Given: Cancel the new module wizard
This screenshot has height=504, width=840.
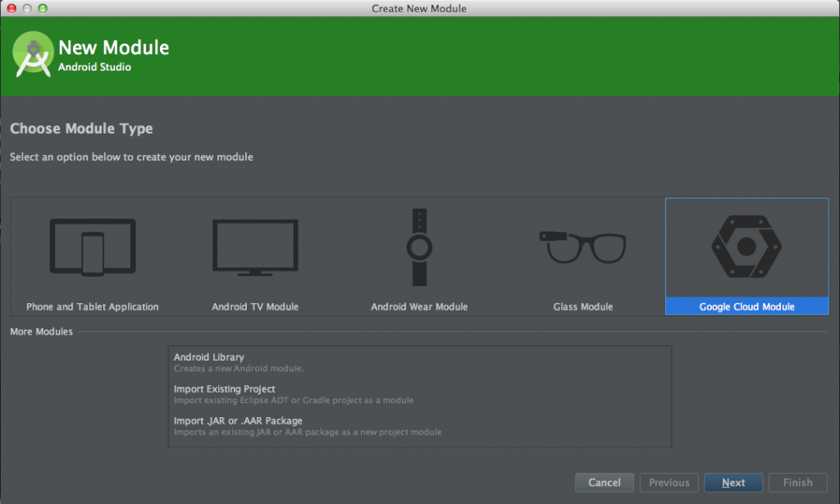Looking at the screenshot, I should (x=605, y=483).
